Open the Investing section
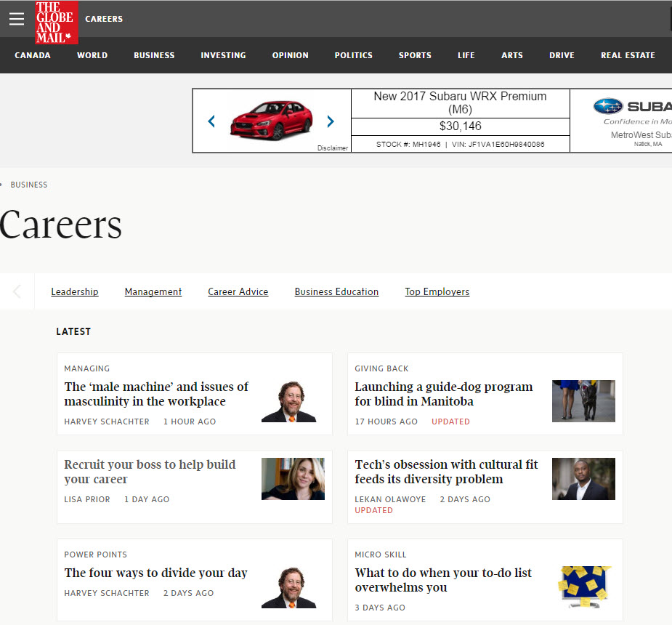This screenshot has width=672, height=625. pos(223,55)
